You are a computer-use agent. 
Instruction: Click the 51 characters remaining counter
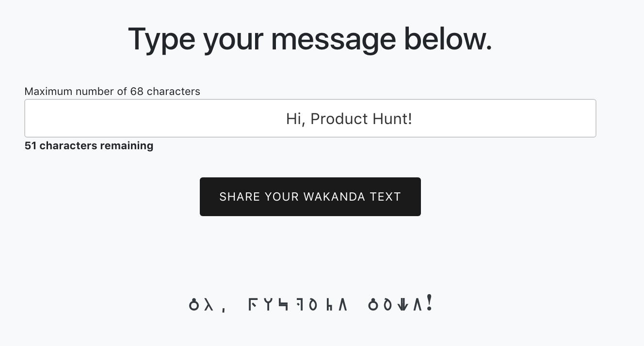[89, 145]
